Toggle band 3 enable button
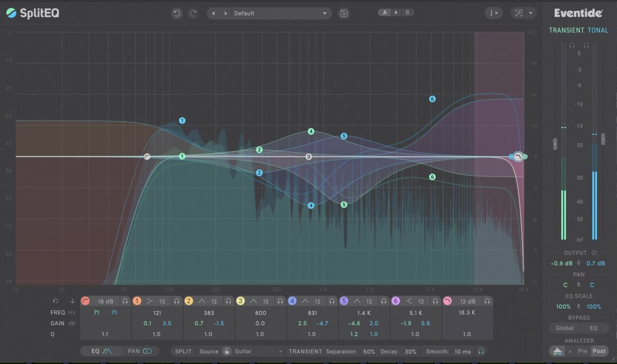Viewport: 617px width, 364px height. pyautogui.click(x=240, y=301)
